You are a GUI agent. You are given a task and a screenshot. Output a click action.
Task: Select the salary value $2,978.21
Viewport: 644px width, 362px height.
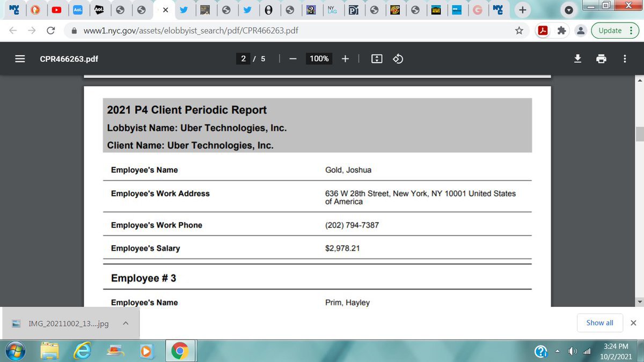pyautogui.click(x=342, y=248)
